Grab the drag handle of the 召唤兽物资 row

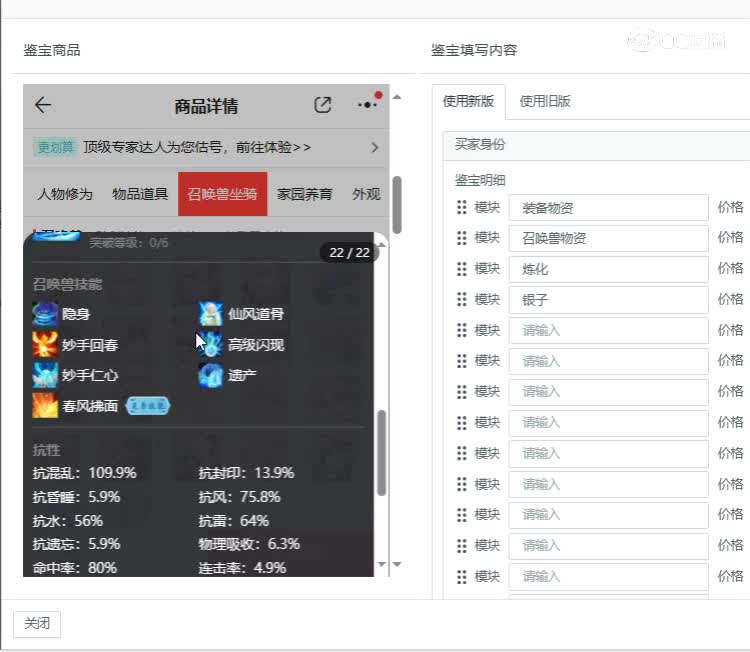point(462,238)
